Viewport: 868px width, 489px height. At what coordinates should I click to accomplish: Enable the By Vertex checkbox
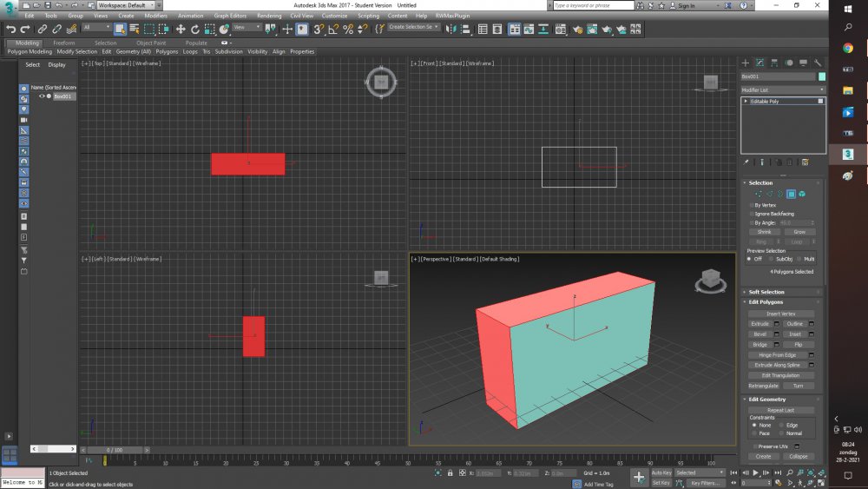click(752, 205)
